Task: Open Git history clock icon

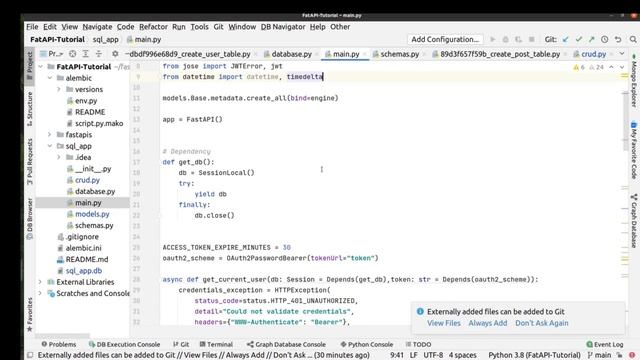Action: pyautogui.click(x=604, y=40)
